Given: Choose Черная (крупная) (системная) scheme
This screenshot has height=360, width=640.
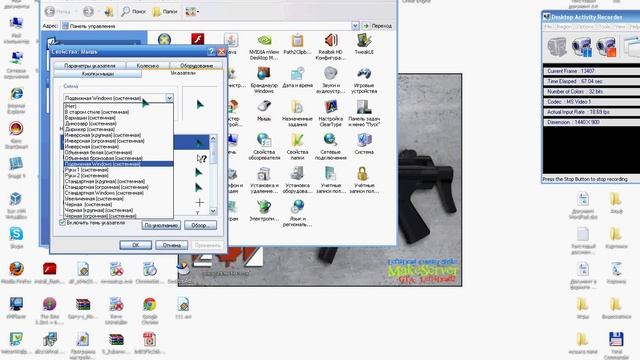Looking at the screenshot, I should coord(118,210).
